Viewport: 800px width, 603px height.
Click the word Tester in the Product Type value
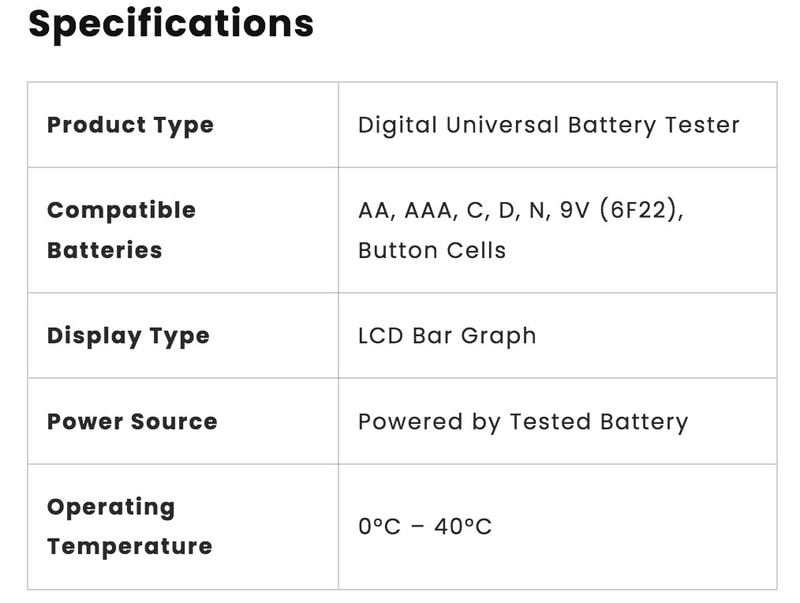coord(704,125)
